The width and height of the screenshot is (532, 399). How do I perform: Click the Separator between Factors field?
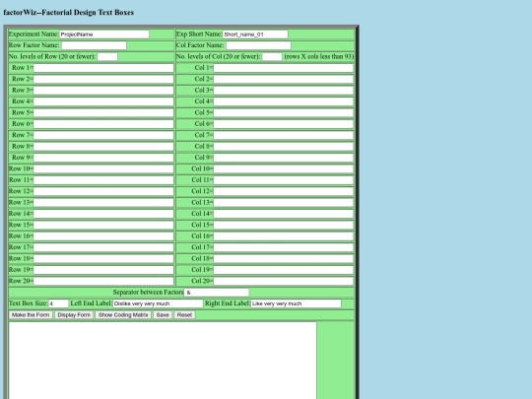217,293
